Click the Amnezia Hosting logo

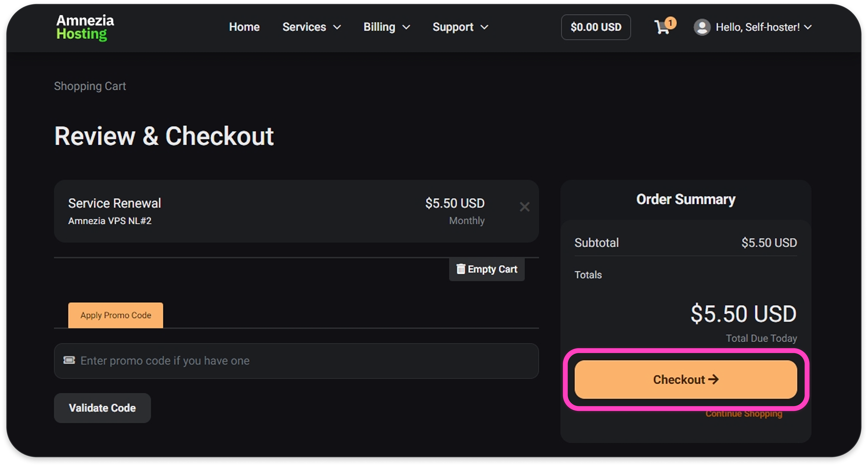[85, 27]
